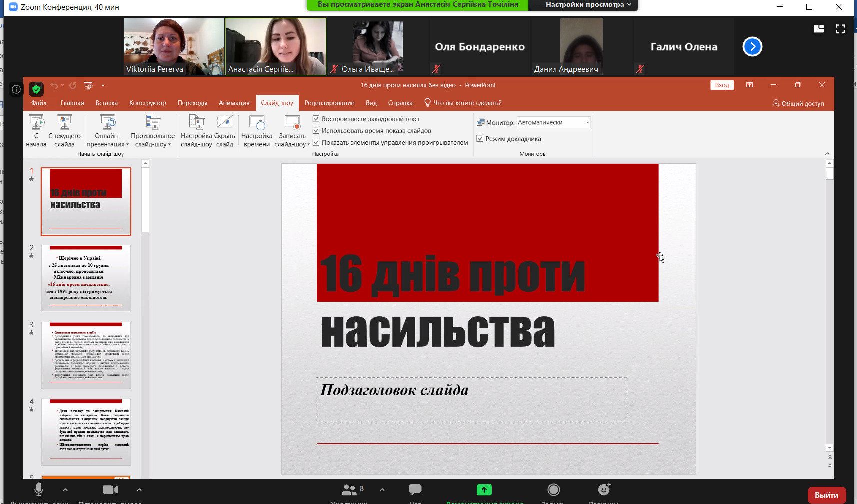Select slide 4 thumbnail

pyautogui.click(x=86, y=432)
